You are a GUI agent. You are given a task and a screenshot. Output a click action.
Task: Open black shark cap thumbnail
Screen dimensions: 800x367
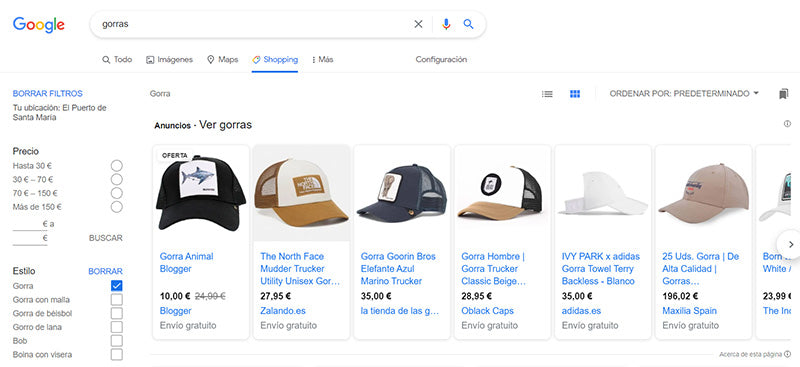pyautogui.click(x=201, y=193)
